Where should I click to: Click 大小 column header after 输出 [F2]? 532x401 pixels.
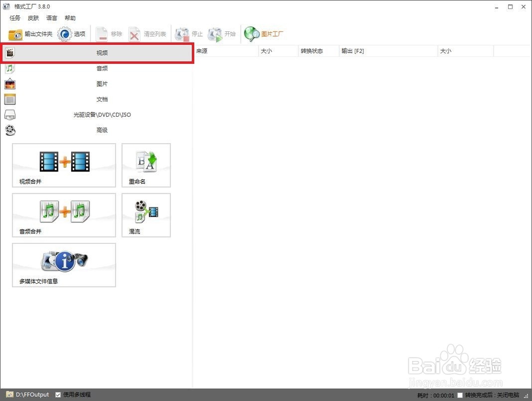coord(465,51)
